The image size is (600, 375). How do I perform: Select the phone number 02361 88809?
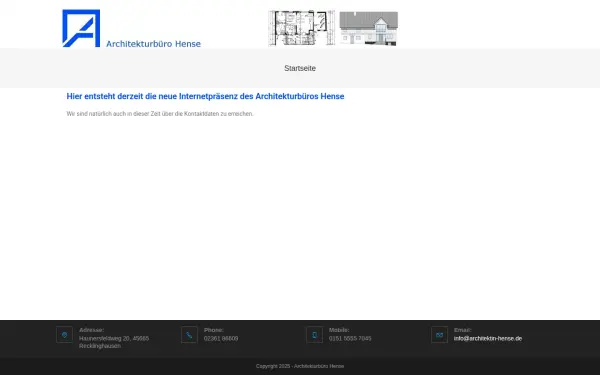[x=221, y=338]
